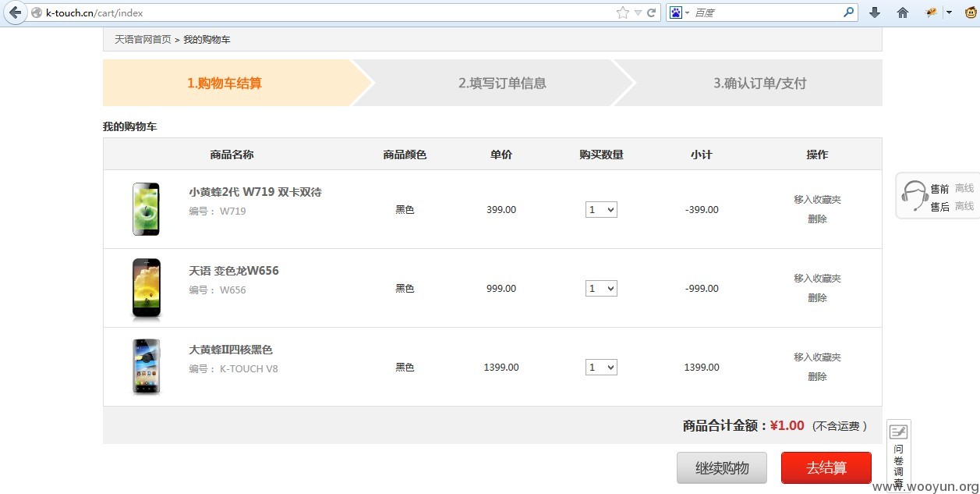Click 我的购物车 breadcrumb text
This screenshot has height=494, width=980.
pos(207,39)
